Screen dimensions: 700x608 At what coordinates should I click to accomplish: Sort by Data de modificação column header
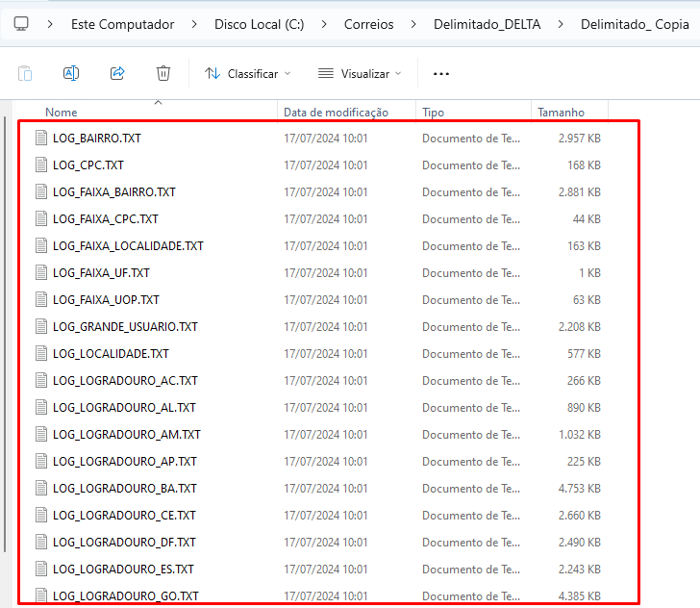[336, 113]
